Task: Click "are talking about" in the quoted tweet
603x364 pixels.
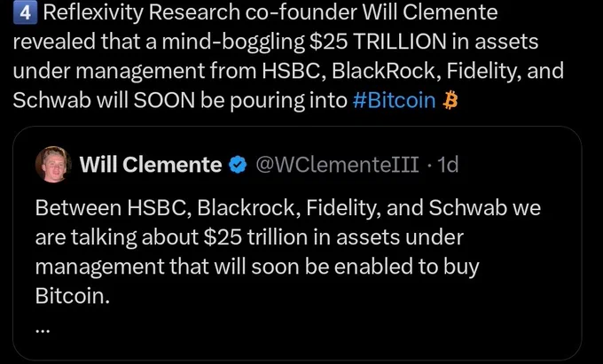Action: coord(117,237)
